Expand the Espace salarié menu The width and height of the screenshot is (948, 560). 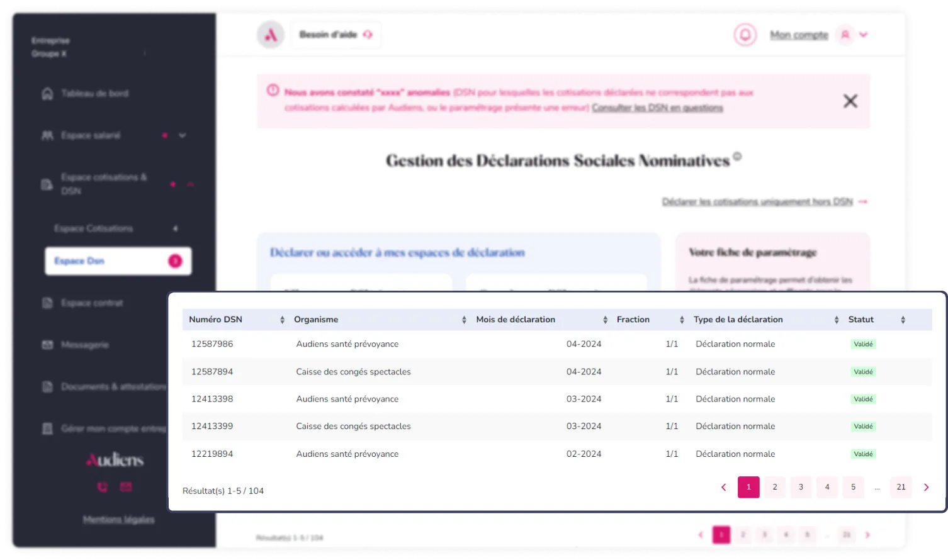[x=183, y=135]
